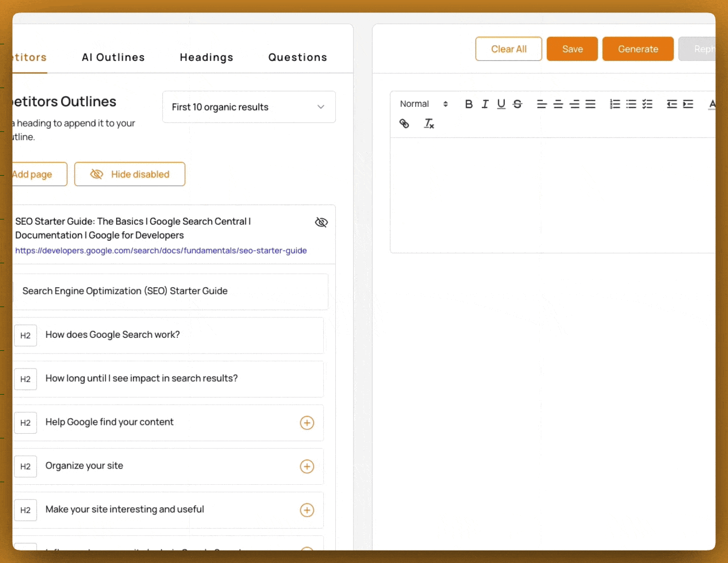The height and width of the screenshot is (563, 728).
Task: Add 'Organize your site' heading to outline
Action: pyautogui.click(x=307, y=467)
